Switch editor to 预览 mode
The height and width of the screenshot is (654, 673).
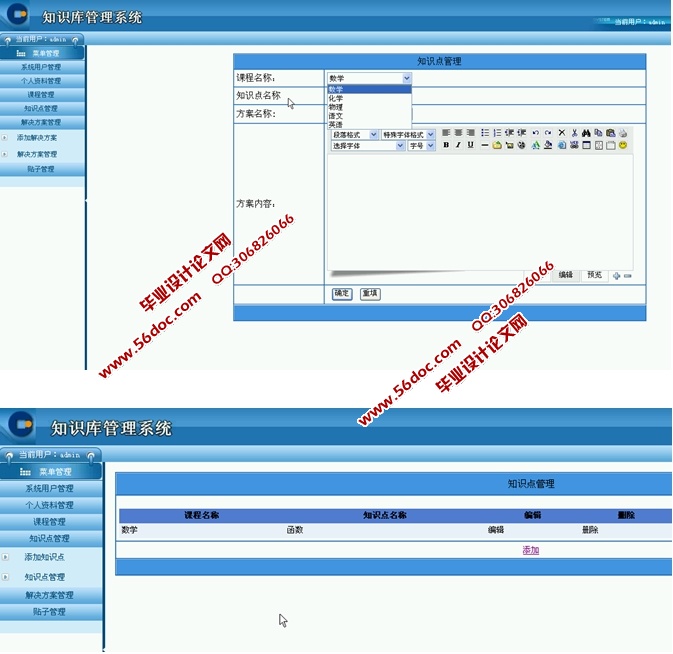(x=594, y=275)
